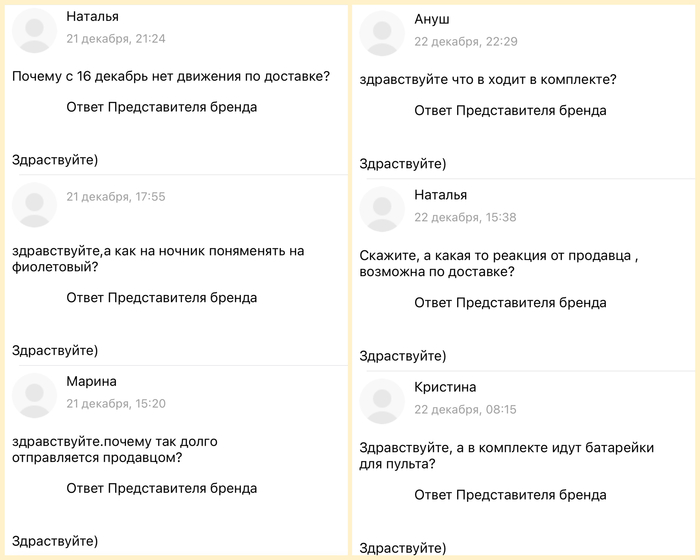This screenshot has width=700, height=560.
Task: Open the brand answer under the ночник question
Action: [x=161, y=297]
